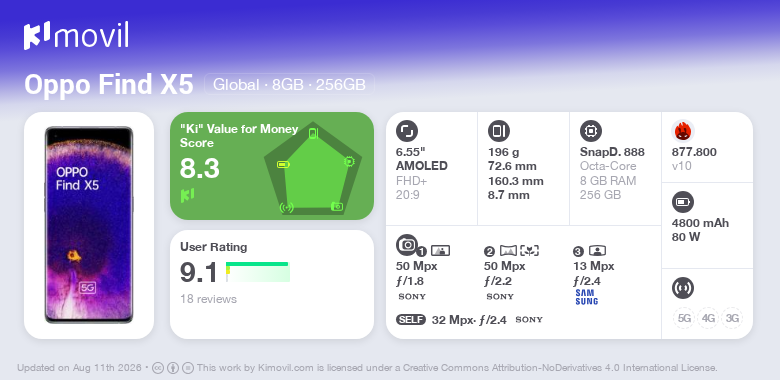The height and width of the screenshot is (380, 780).
Task: Click the Kimovil logo
Action: click(76, 36)
